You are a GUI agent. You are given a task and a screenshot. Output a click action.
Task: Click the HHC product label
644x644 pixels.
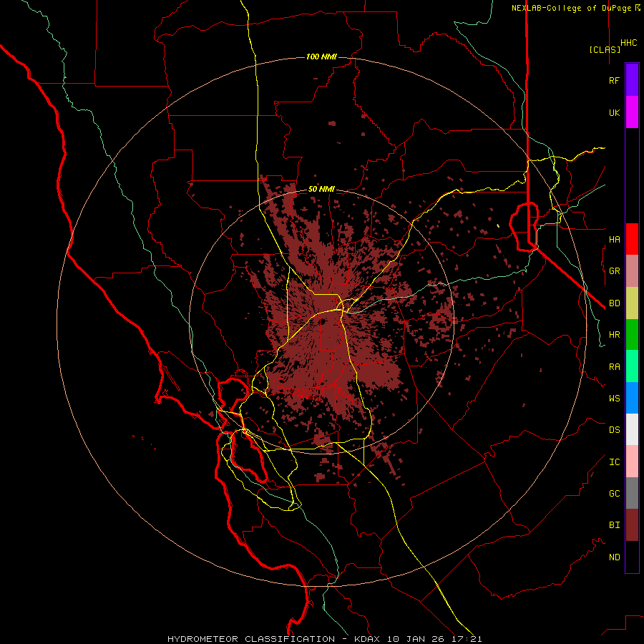[x=628, y=43]
